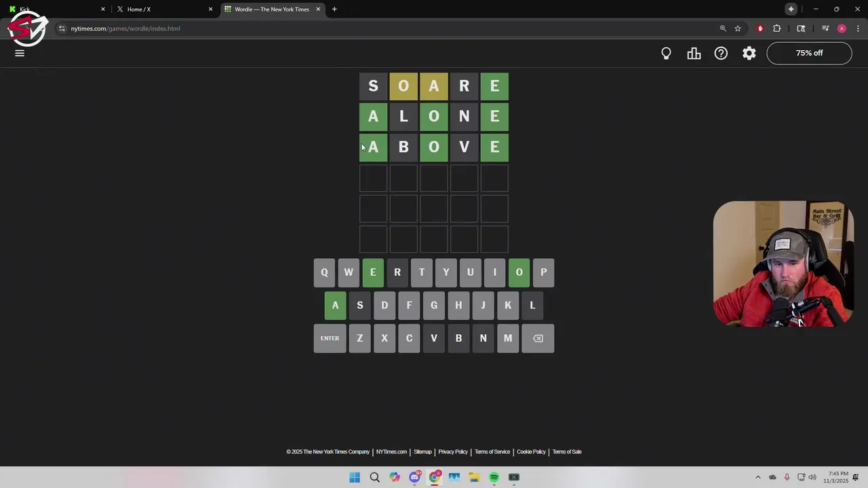The height and width of the screenshot is (488, 868).
Task: Open the Sitemap footer link
Action: tap(422, 452)
